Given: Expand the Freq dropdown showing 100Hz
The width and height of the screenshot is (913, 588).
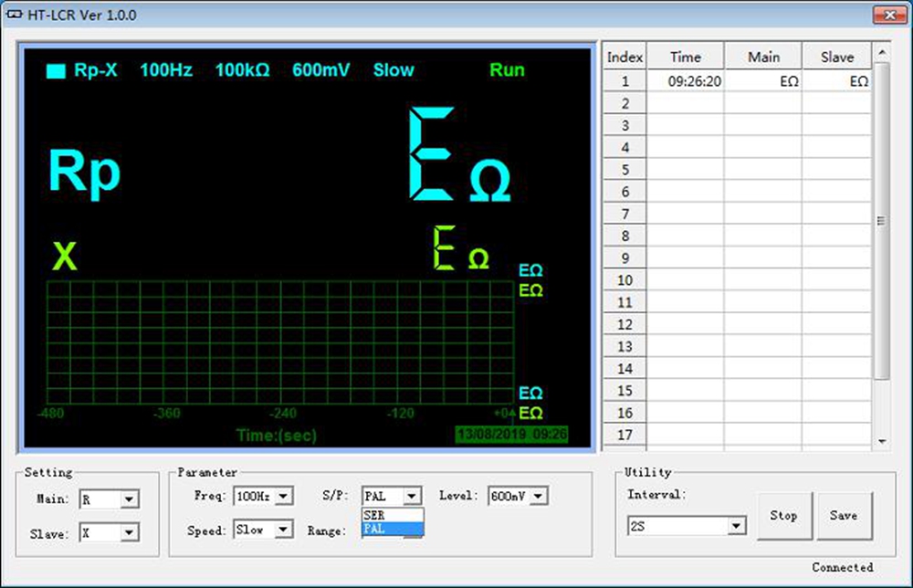Looking at the screenshot, I should (283, 496).
